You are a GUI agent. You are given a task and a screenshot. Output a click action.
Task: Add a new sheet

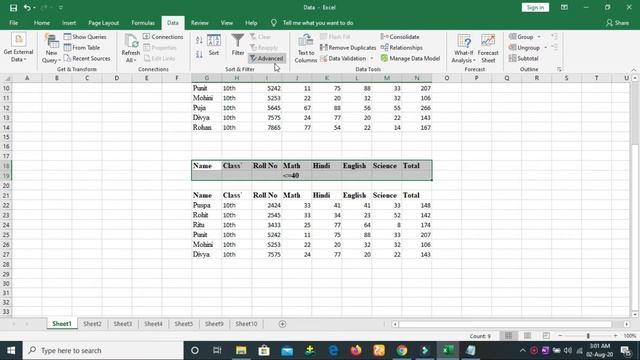(282, 324)
